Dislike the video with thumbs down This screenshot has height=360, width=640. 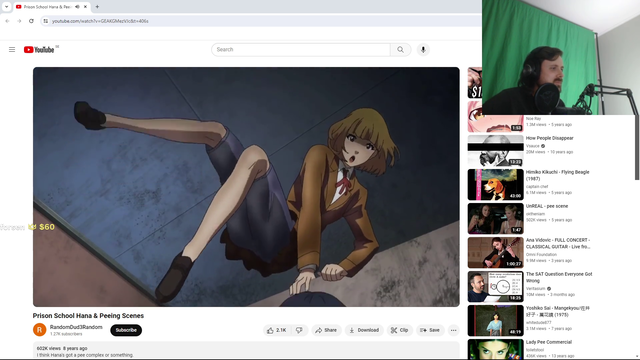299,330
